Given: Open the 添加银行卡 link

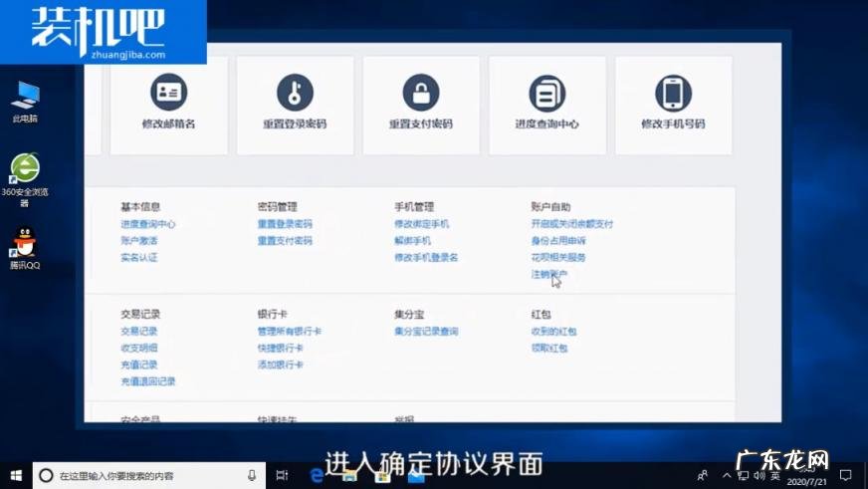Looking at the screenshot, I should pos(280,365).
